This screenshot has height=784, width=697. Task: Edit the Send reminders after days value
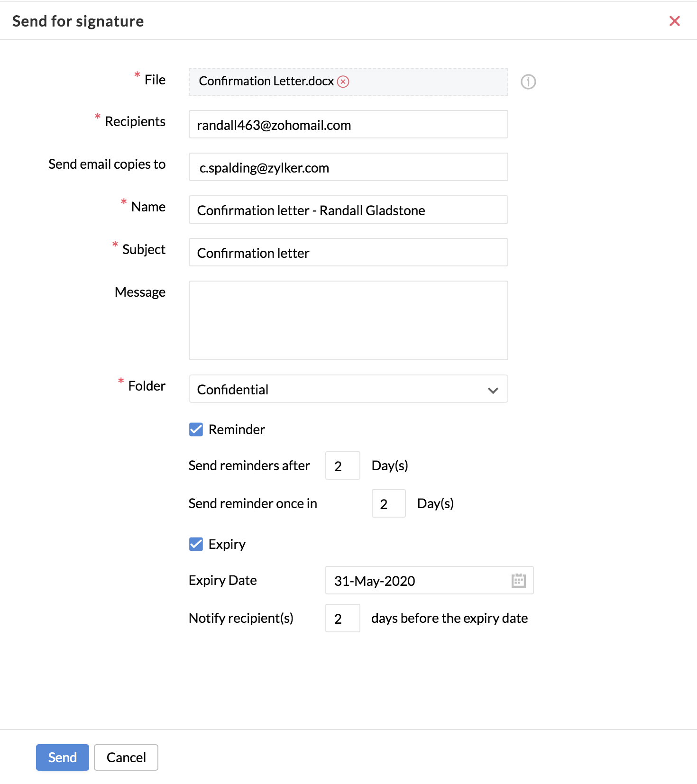(343, 466)
